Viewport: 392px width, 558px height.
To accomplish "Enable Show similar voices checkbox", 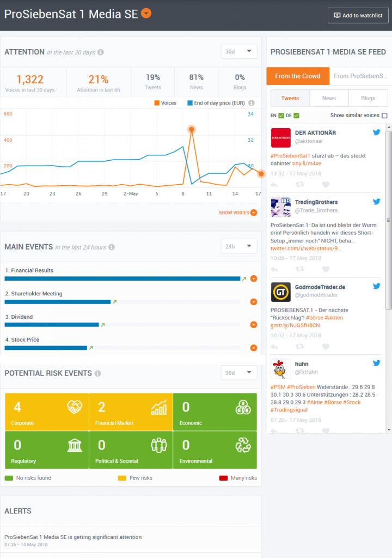I will (384, 116).
